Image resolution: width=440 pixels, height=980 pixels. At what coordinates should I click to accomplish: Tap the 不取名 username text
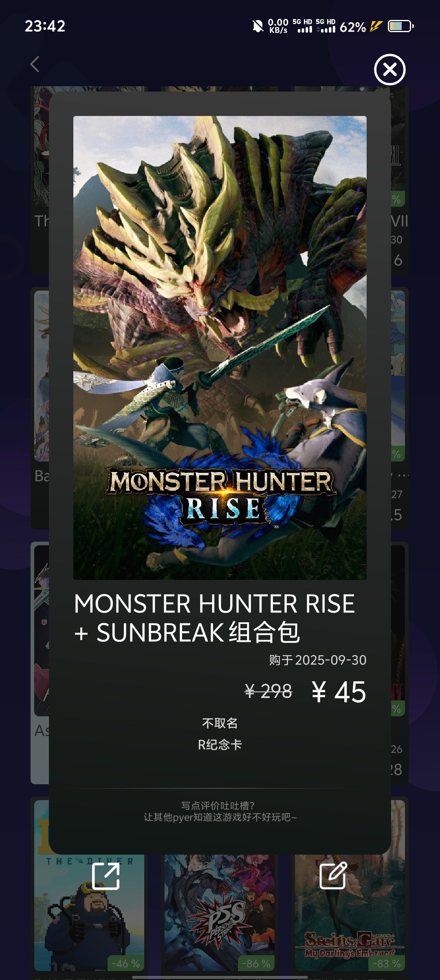click(220, 723)
